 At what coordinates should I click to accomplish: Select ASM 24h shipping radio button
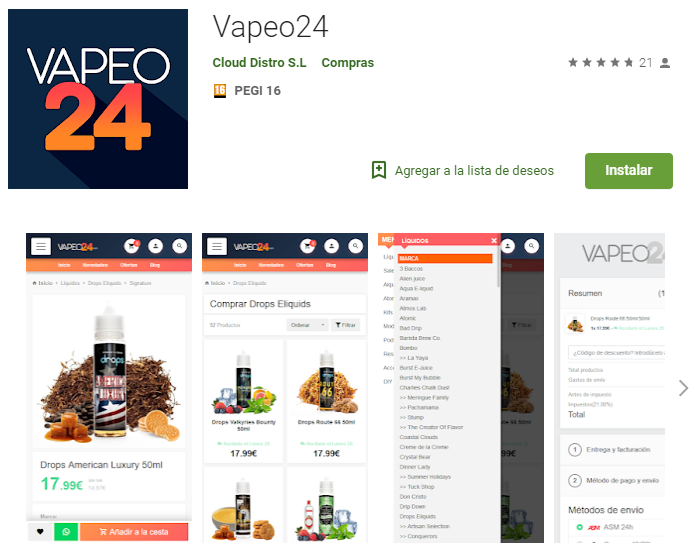coord(579,527)
